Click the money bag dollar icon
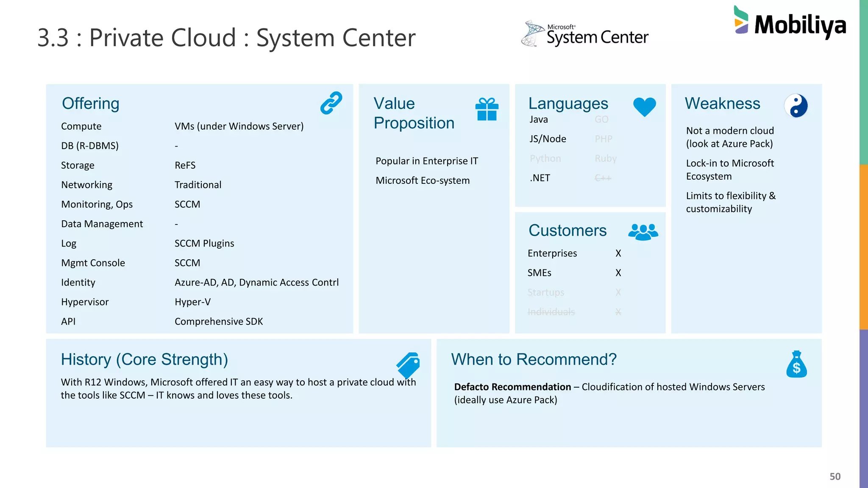Viewport: 868px width, 488px height. click(x=796, y=364)
